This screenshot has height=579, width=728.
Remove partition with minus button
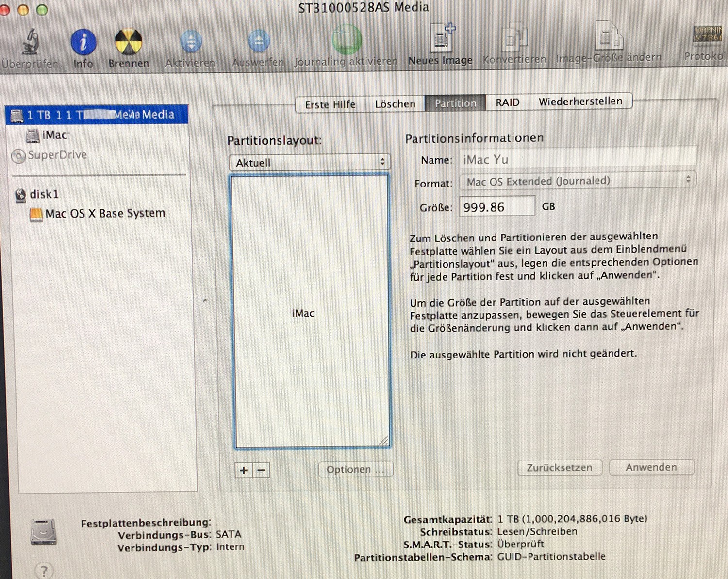261,470
